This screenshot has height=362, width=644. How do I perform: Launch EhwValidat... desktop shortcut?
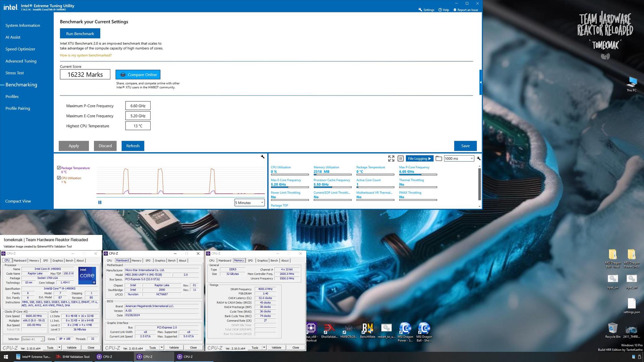[329, 330]
